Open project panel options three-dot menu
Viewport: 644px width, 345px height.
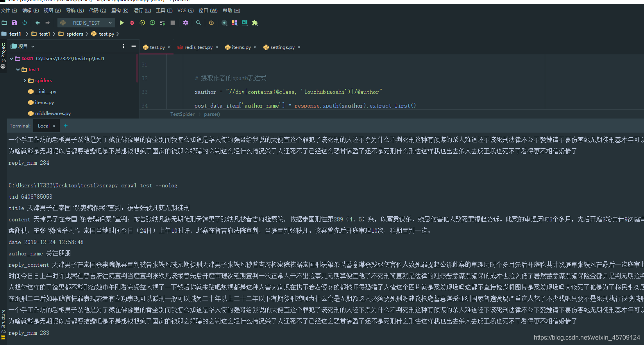123,46
